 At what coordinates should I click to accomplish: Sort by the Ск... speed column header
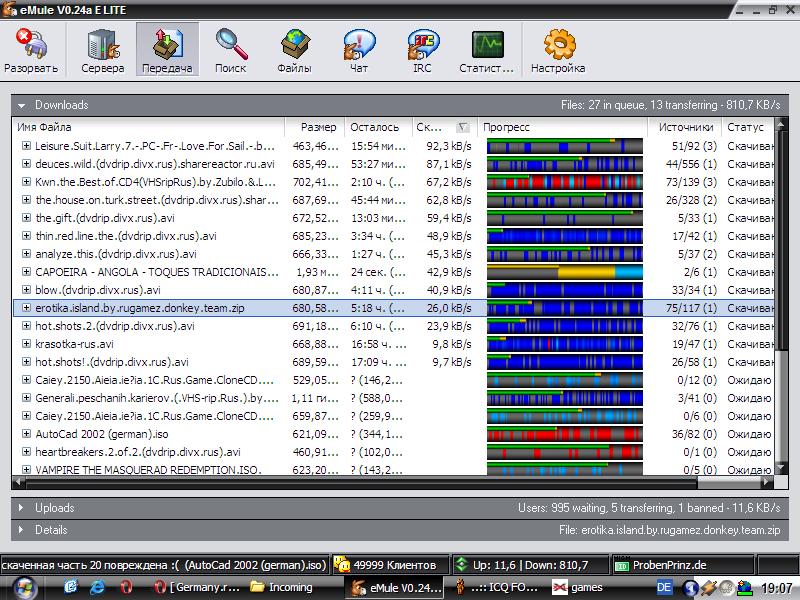point(444,127)
